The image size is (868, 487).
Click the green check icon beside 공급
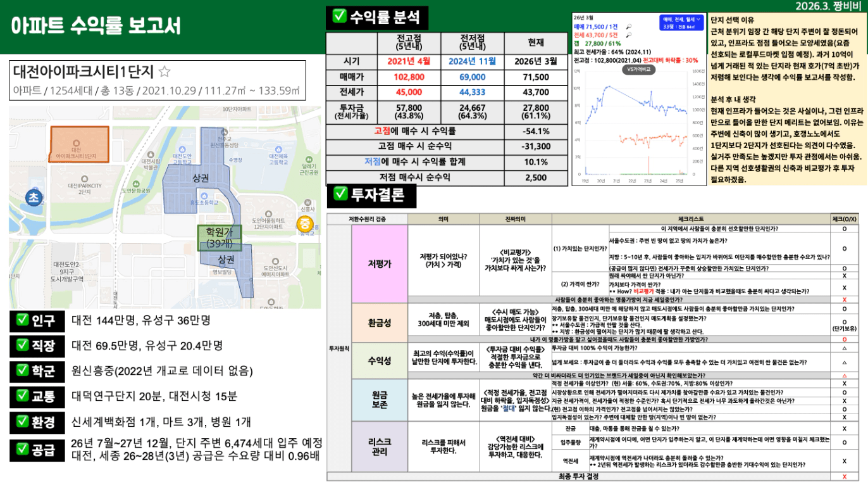click(x=22, y=450)
